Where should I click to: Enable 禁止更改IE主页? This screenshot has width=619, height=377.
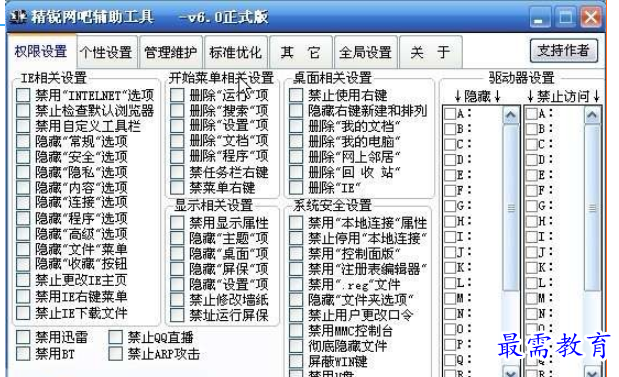click(23, 280)
